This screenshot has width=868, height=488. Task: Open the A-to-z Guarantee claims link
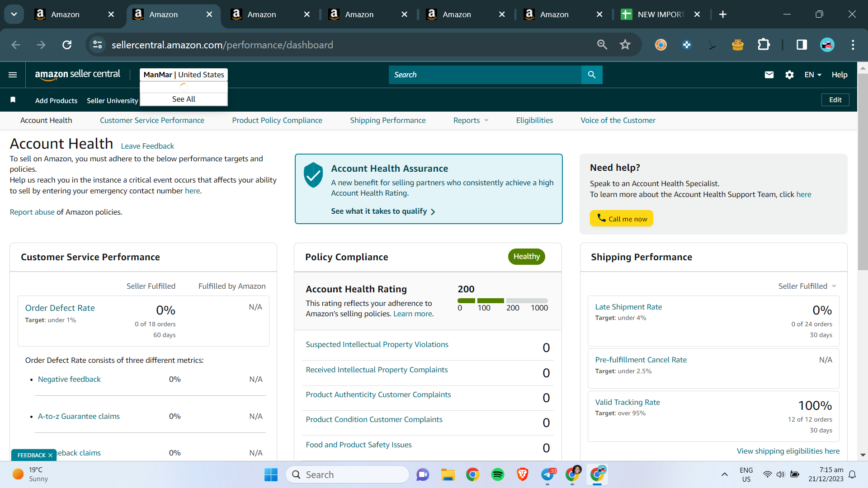(x=79, y=416)
